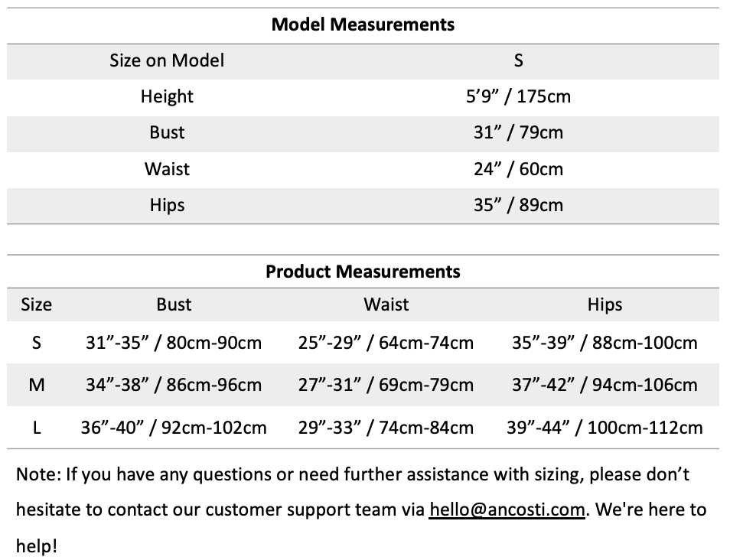The height and width of the screenshot is (560, 730).
Task: Click the Waist column header in Product Measurements
Action: [386, 304]
